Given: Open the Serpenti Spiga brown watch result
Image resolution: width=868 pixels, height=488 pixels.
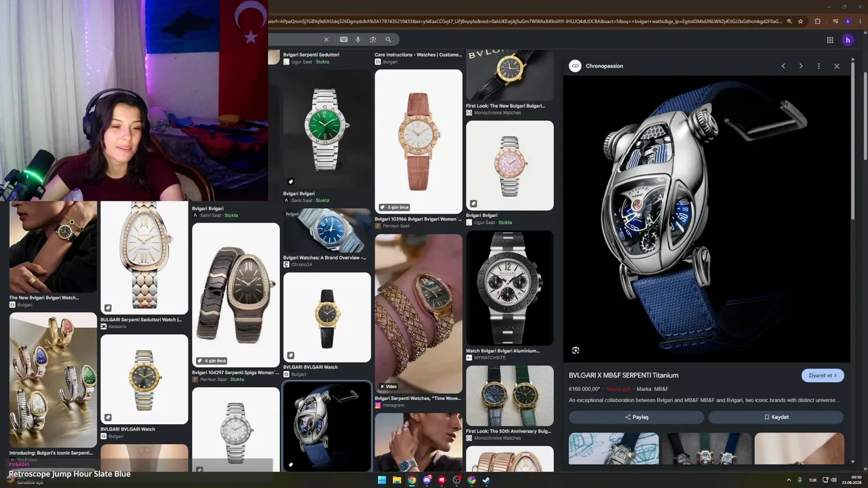Looking at the screenshot, I should [x=235, y=295].
